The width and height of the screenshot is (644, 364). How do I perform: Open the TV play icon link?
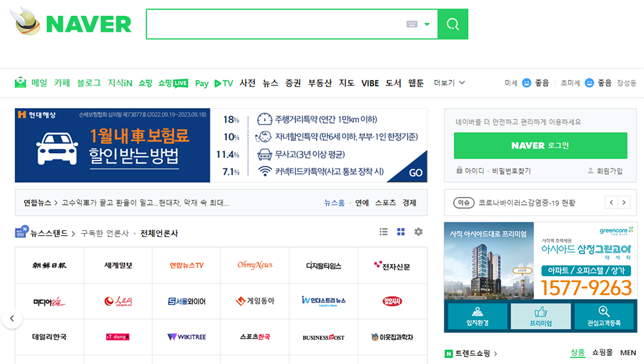pos(224,83)
